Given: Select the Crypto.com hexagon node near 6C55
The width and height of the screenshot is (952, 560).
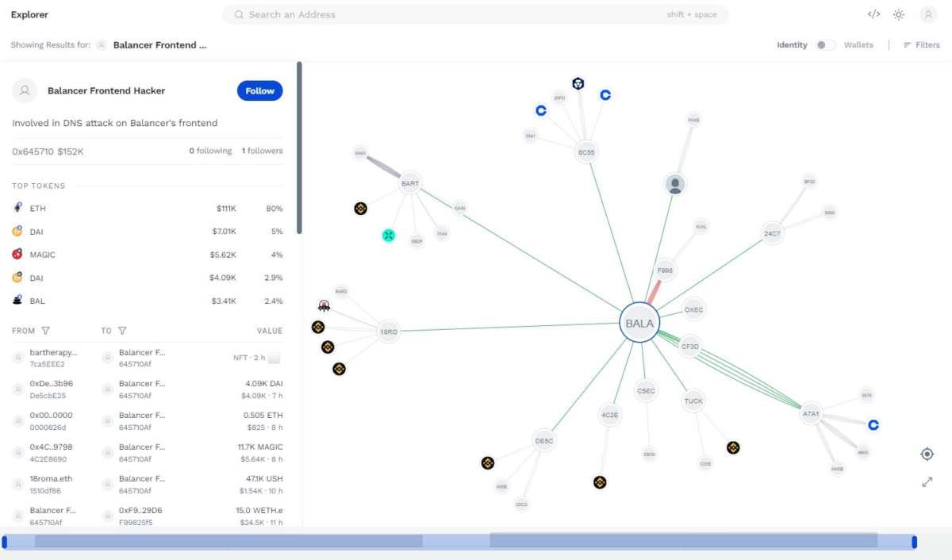Looking at the screenshot, I should 578,83.
